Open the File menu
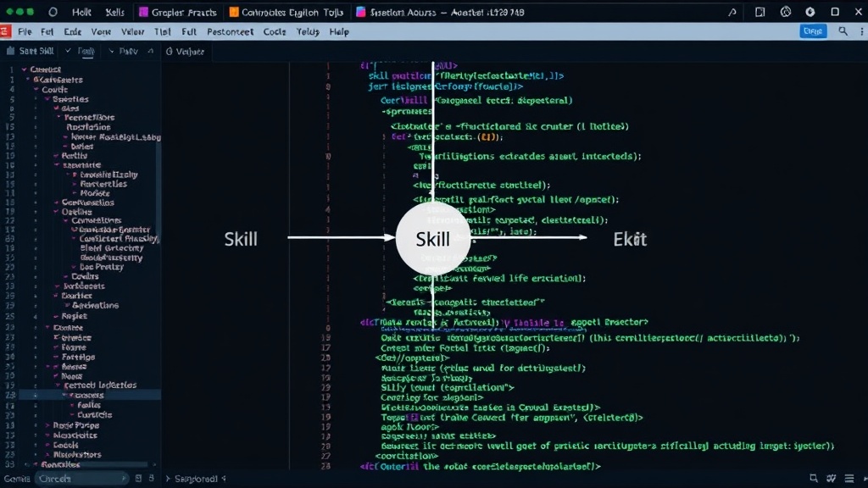The image size is (868, 488). (25, 31)
